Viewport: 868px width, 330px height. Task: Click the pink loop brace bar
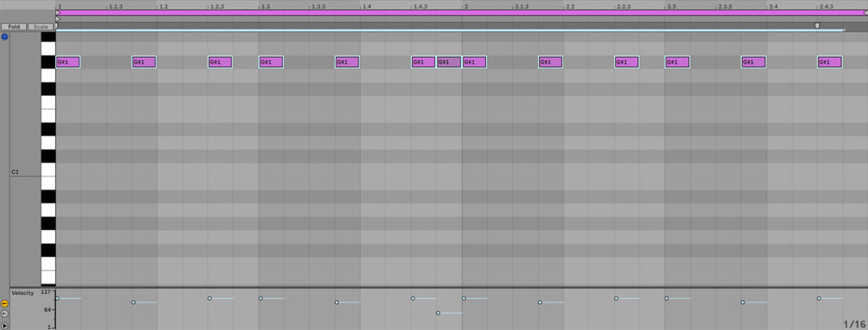click(460, 12)
